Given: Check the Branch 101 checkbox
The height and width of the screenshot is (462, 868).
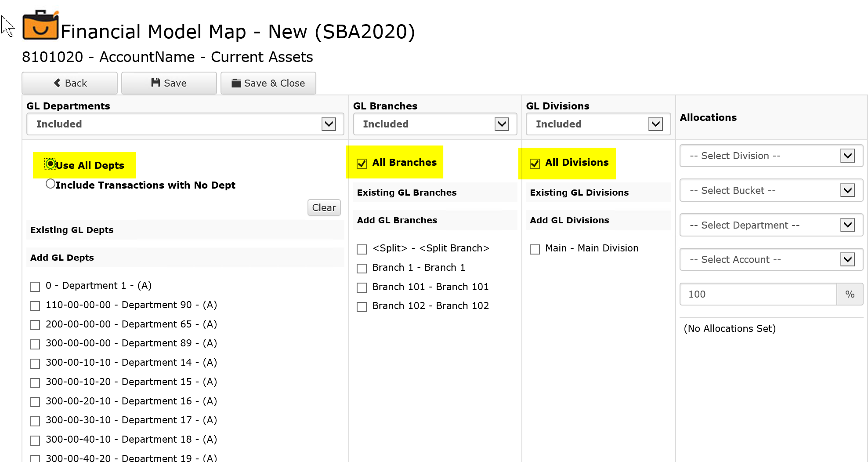Looking at the screenshot, I should (362, 287).
